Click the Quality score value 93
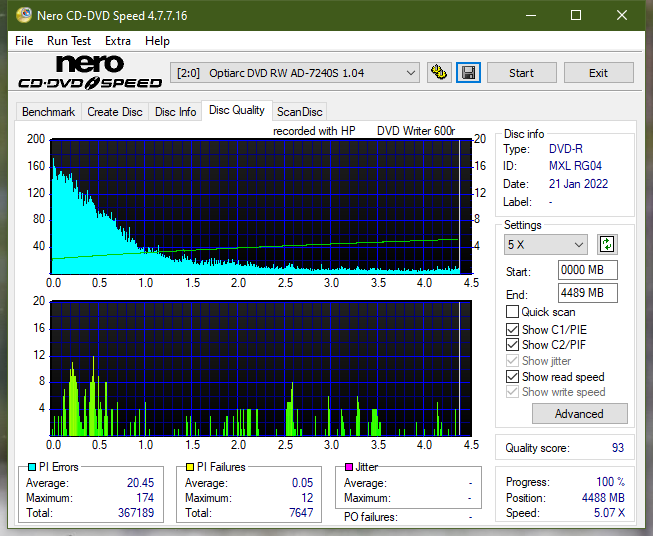This screenshot has height=536, width=653. pyautogui.click(x=618, y=448)
